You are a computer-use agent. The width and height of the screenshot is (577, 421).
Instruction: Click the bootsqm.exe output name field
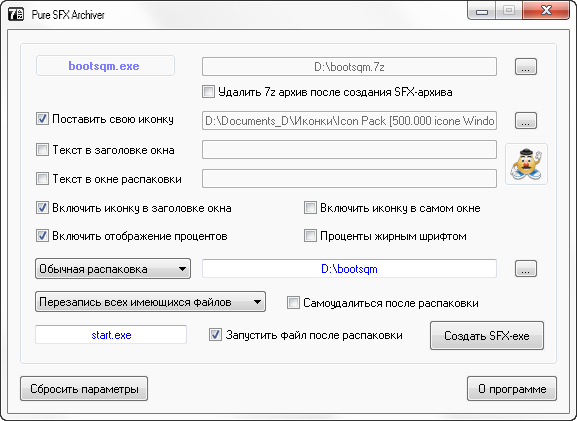point(105,66)
